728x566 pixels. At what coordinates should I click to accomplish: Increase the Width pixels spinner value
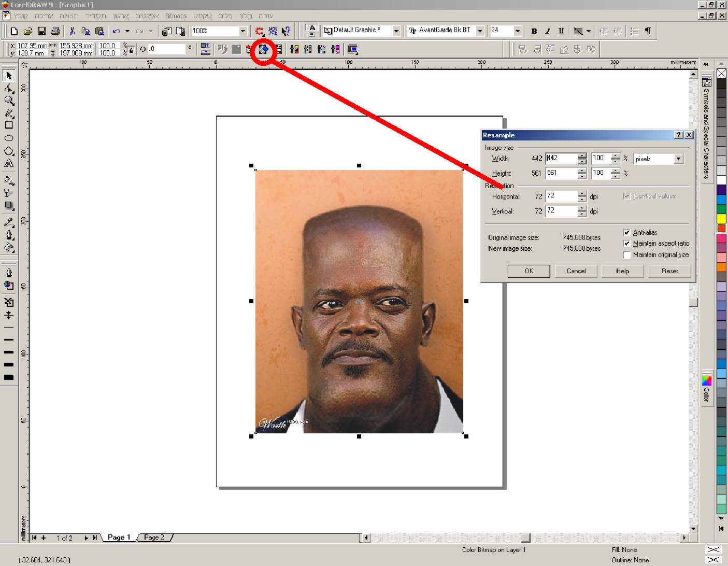pyautogui.click(x=582, y=155)
